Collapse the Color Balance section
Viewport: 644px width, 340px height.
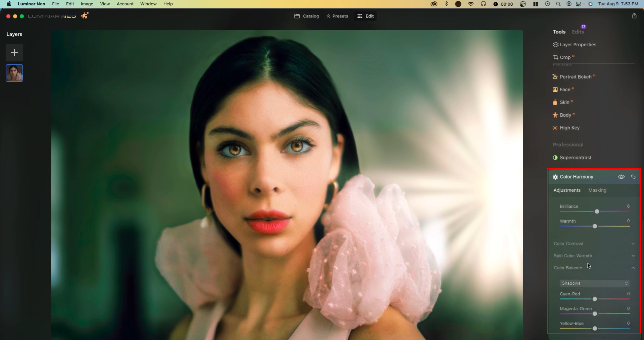click(x=594, y=268)
